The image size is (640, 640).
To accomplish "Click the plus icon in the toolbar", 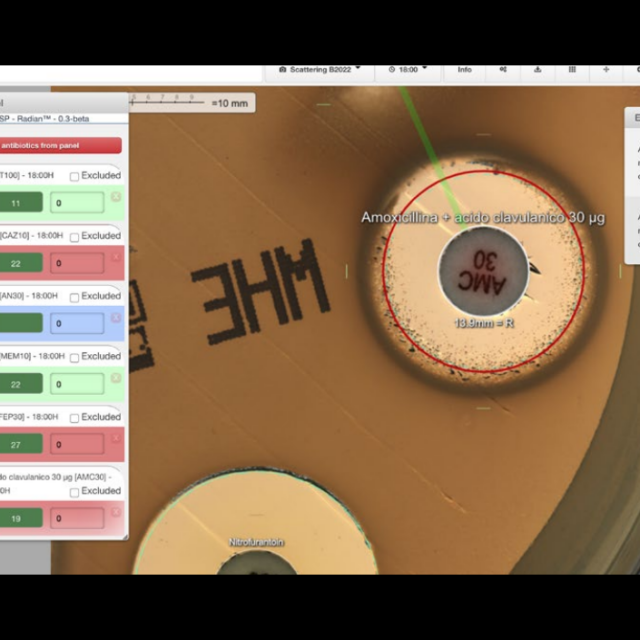I will coord(606,70).
